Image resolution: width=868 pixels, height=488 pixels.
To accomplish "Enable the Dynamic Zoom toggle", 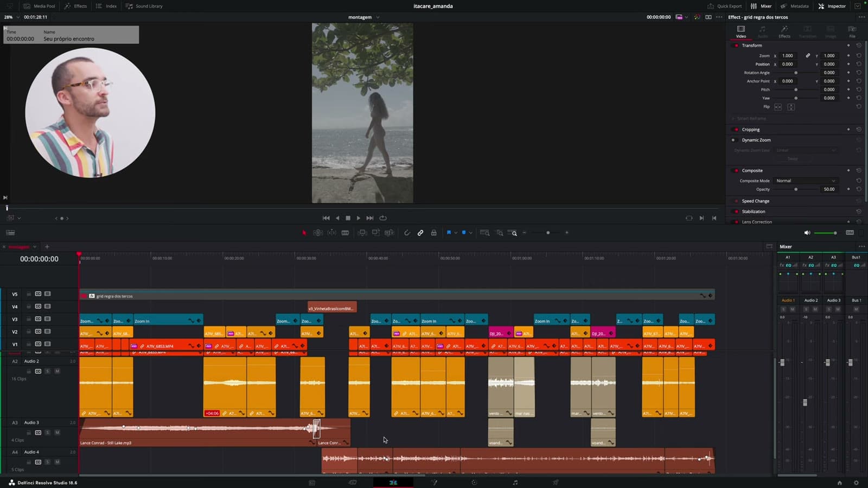I will click(x=733, y=140).
